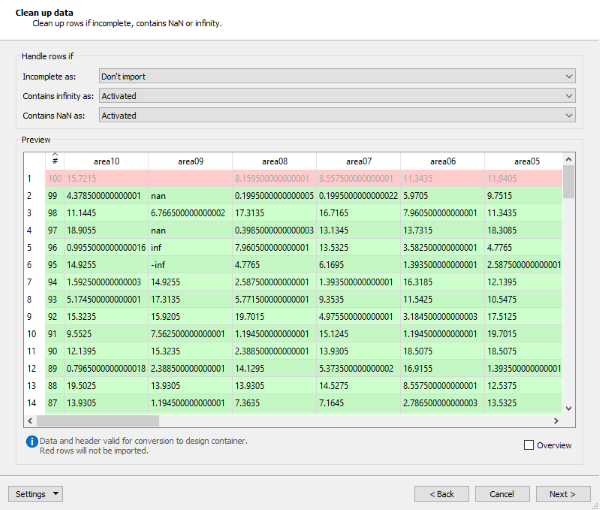
Task: Click the blue info icon
Action: (x=32, y=442)
